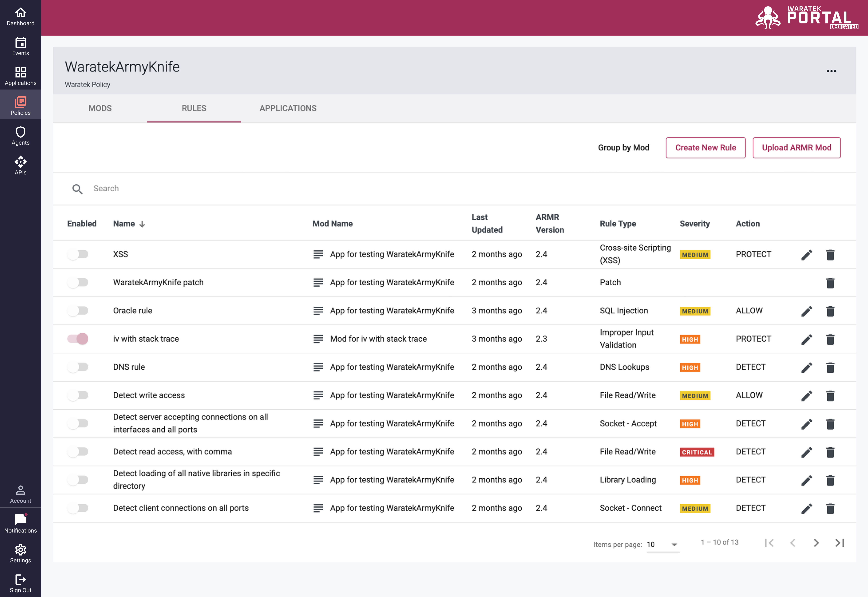
Task: Open mod details icon for Mod for iv with stack trace
Action: (x=318, y=339)
